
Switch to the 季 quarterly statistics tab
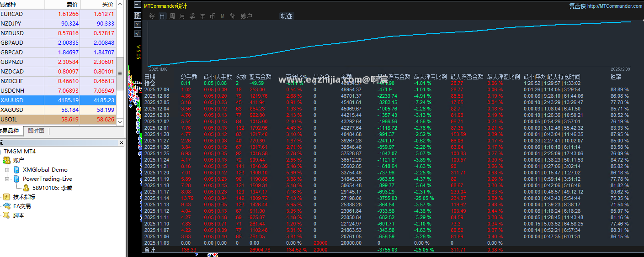[x=192, y=16]
